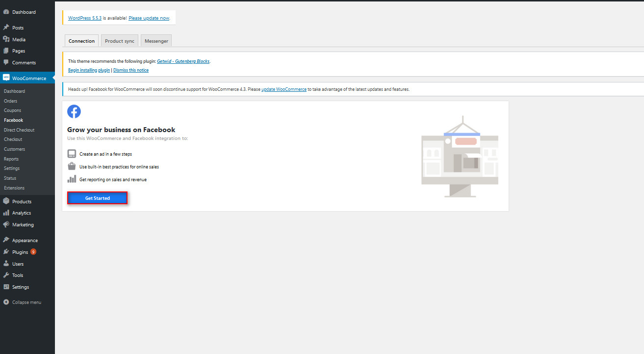Click the shopping bag icon beside best practices
The width and height of the screenshot is (644, 354).
click(72, 166)
